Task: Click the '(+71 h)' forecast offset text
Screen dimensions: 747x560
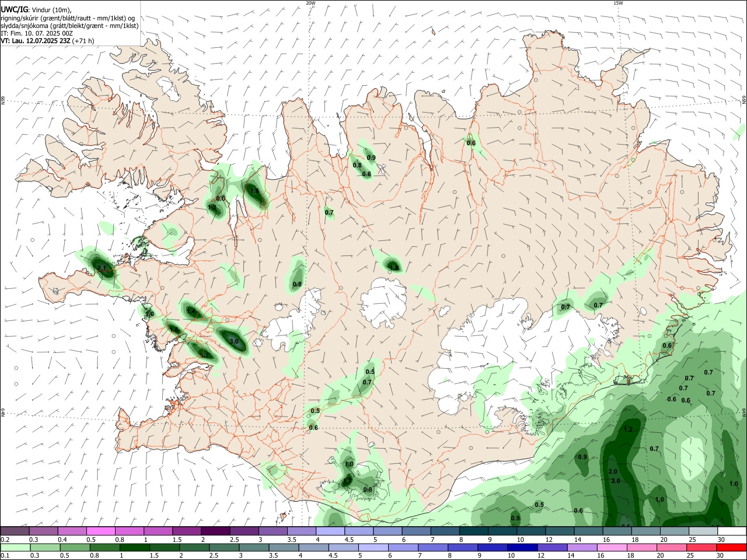Action: pyautogui.click(x=82, y=41)
